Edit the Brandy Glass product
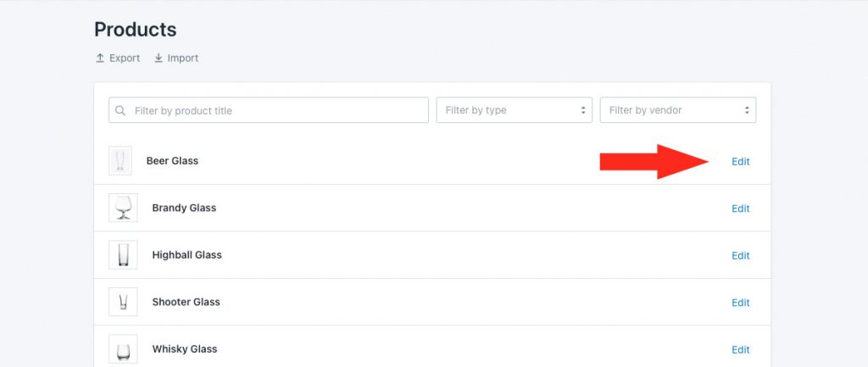Image resolution: width=868 pixels, height=367 pixels. coord(741,209)
